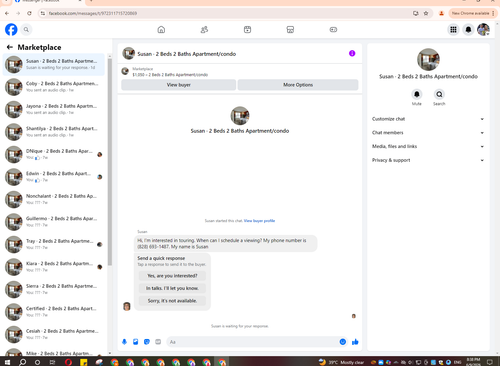Go to the Home feed icon
The height and width of the screenshot is (366, 500).
coord(161,30)
